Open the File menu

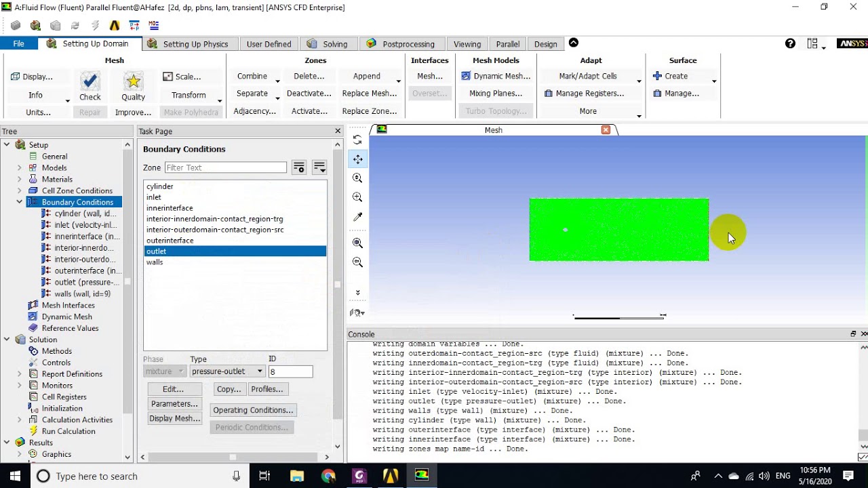18,43
